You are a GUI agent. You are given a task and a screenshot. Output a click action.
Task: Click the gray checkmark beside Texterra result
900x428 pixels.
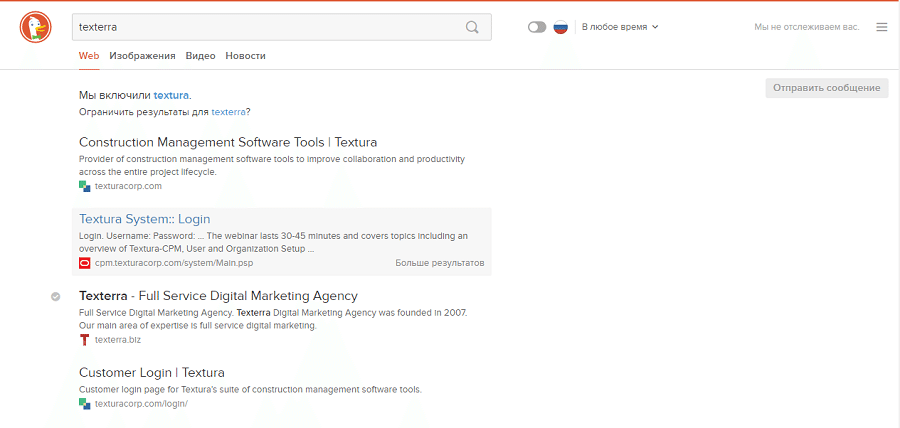tap(56, 296)
